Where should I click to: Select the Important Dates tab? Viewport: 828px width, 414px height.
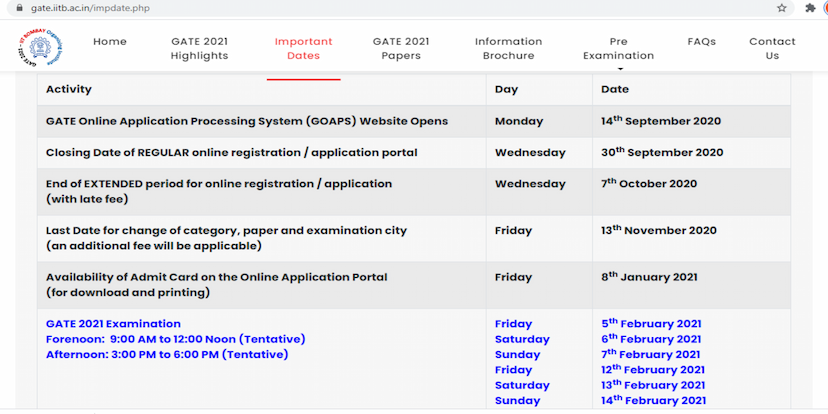point(303,48)
